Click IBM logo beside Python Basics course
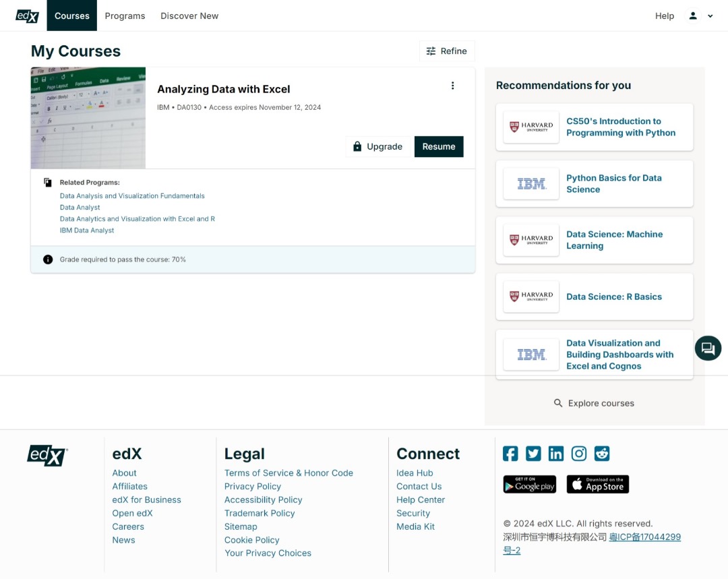The image size is (728, 579). 531,184
